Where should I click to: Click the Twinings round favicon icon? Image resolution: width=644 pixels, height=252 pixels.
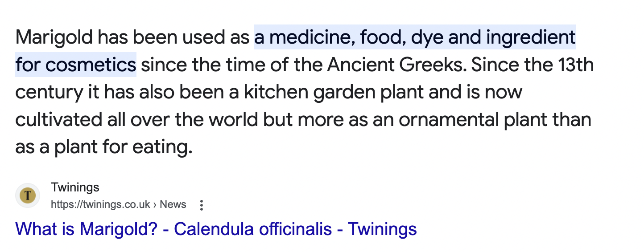point(28,195)
